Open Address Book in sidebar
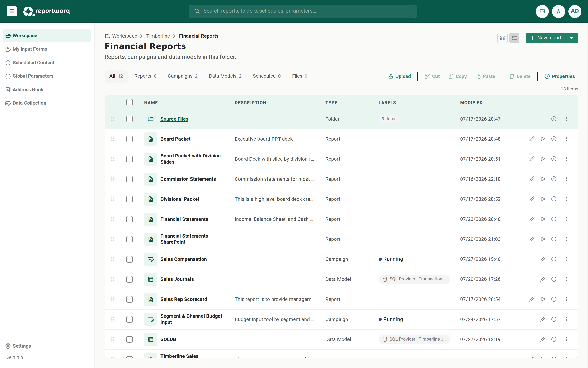Viewport: 588px width, 368px height. coord(47,90)
